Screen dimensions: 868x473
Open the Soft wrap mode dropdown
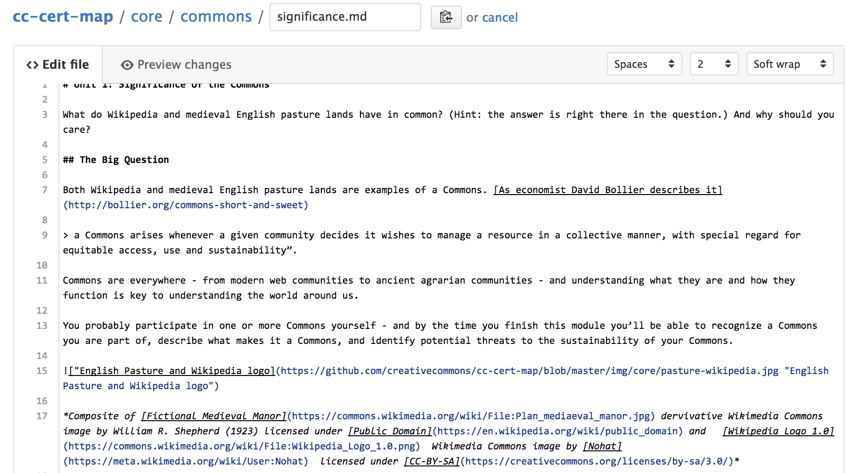[x=789, y=64]
